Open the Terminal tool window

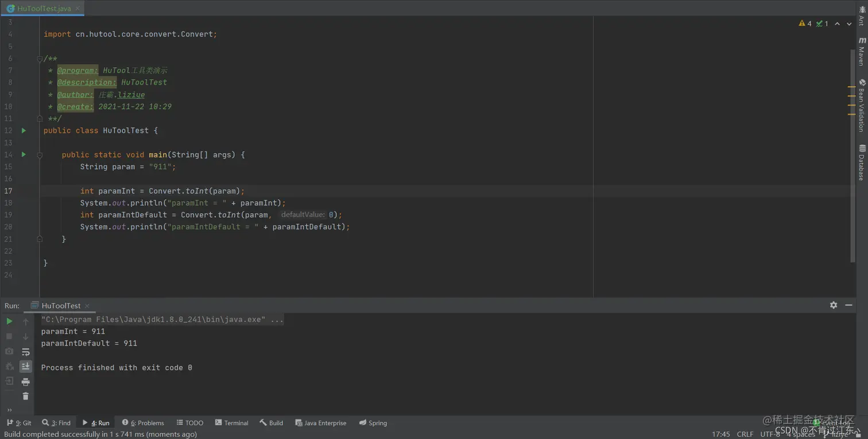pyautogui.click(x=232, y=423)
